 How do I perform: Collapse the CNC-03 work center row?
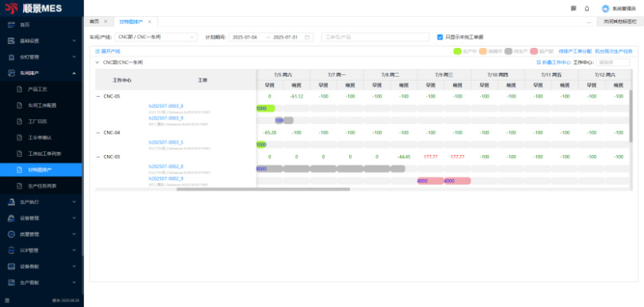click(x=97, y=157)
